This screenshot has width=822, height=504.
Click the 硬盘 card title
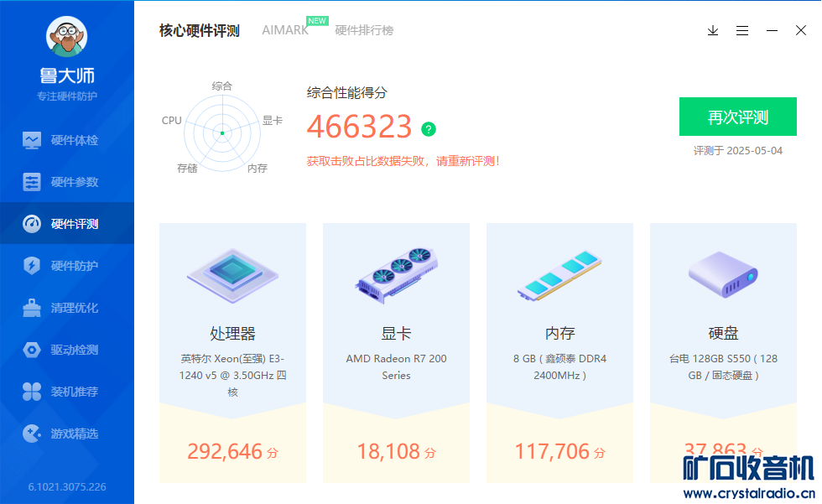723,333
